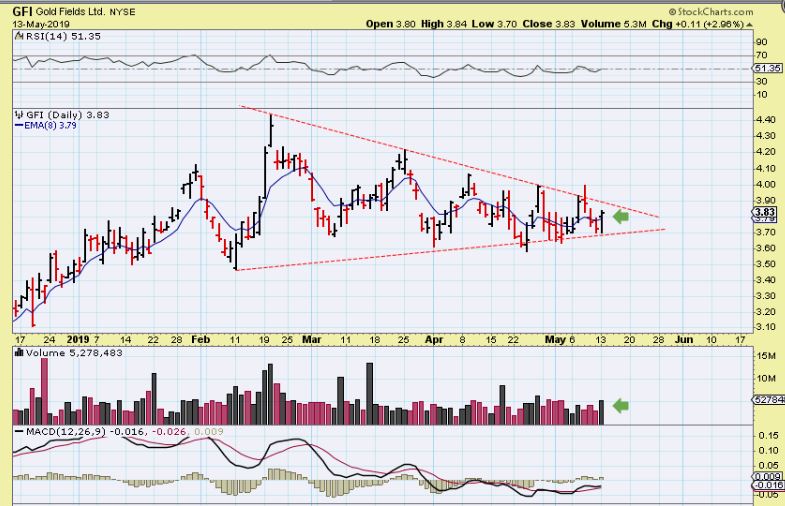
Task: Click the Feb month label on the date axis
Action: pyautogui.click(x=200, y=339)
